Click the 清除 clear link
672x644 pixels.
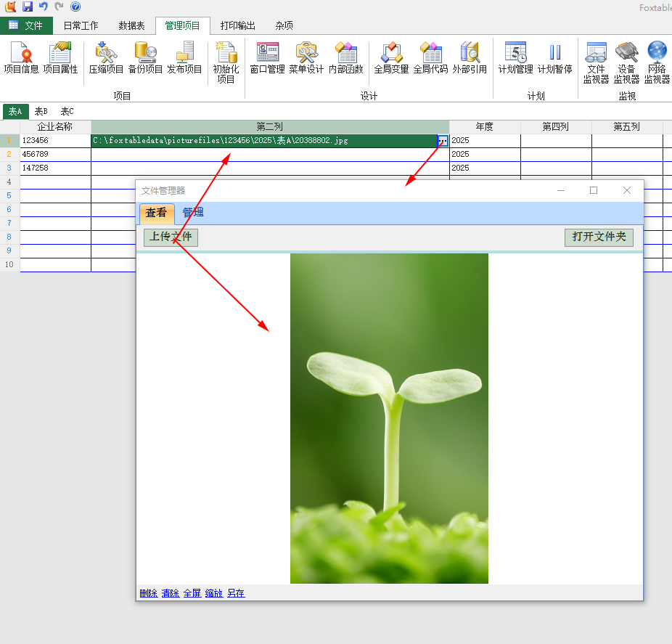point(171,593)
